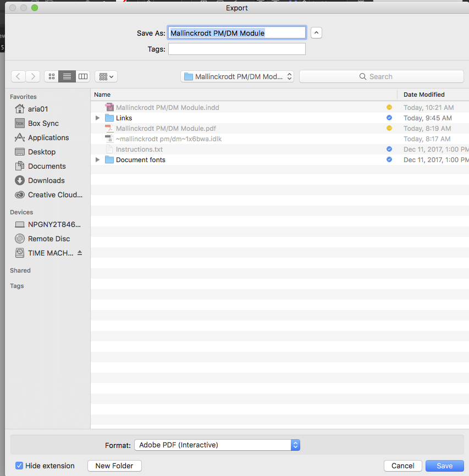The width and height of the screenshot is (469, 476).
Task: Select Remote Disc in sidebar
Action: click(42, 239)
